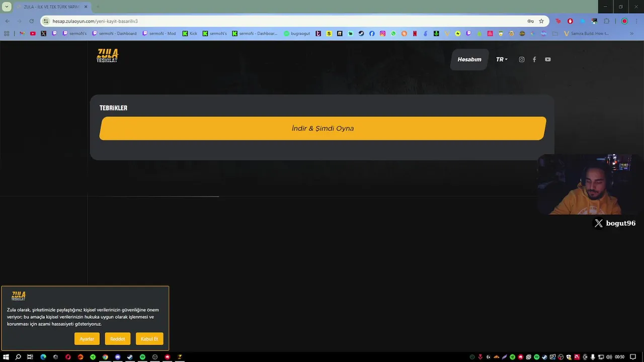Open the bugraogut bookmark
644x362 pixels.
click(x=297, y=34)
